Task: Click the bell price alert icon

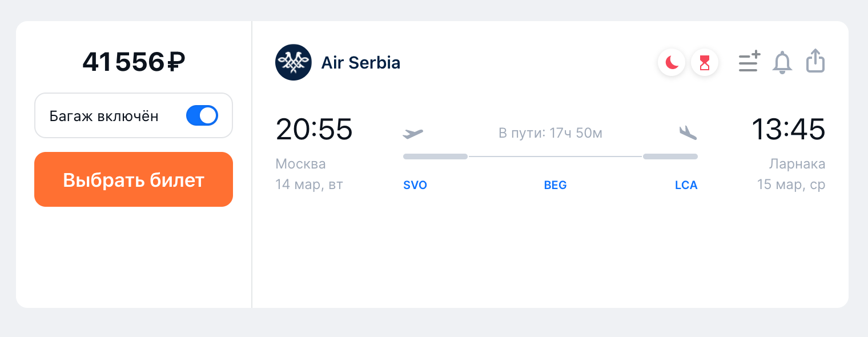Action: [782, 62]
